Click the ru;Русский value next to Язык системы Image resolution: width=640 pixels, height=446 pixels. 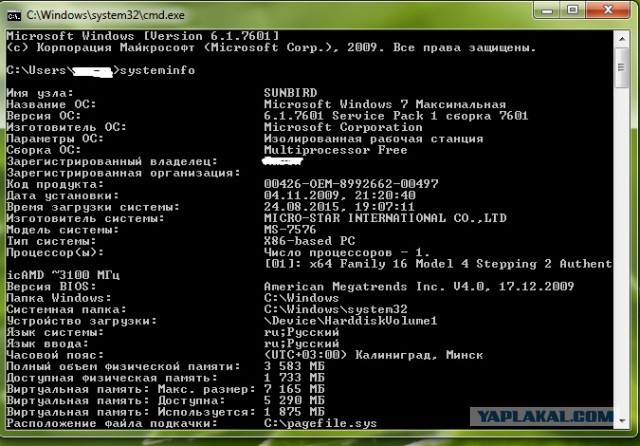coord(301,332)
